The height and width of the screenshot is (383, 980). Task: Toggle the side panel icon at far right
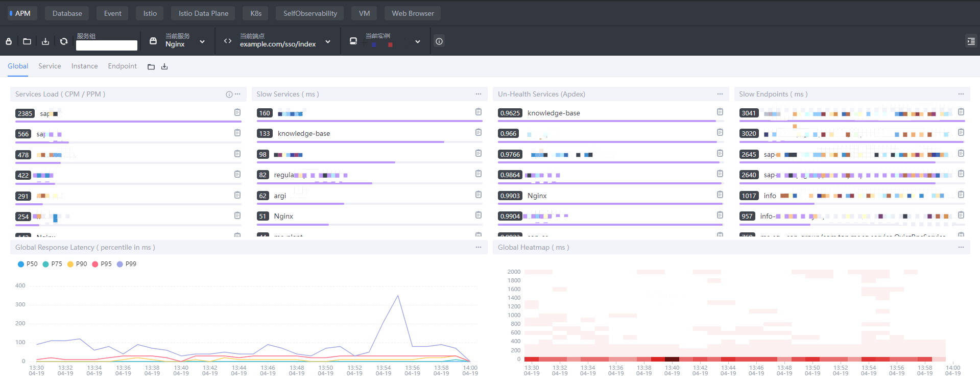(971, 41)
